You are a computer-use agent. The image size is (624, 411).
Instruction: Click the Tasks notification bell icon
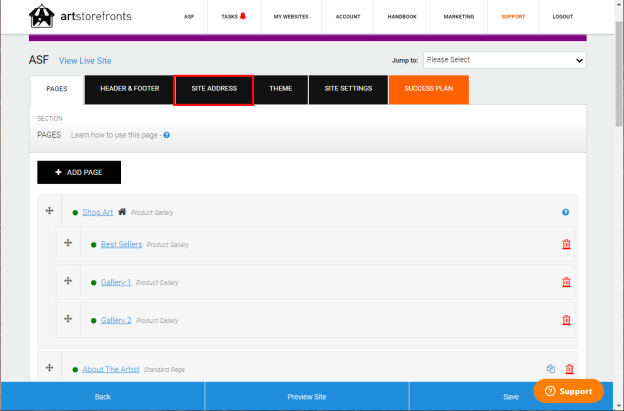(243, 16)
